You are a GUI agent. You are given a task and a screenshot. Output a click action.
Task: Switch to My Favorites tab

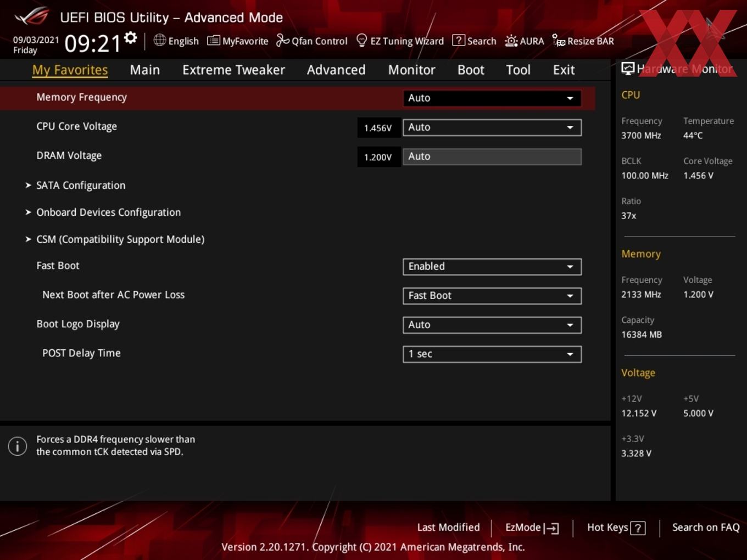click(x=70, y=70)
